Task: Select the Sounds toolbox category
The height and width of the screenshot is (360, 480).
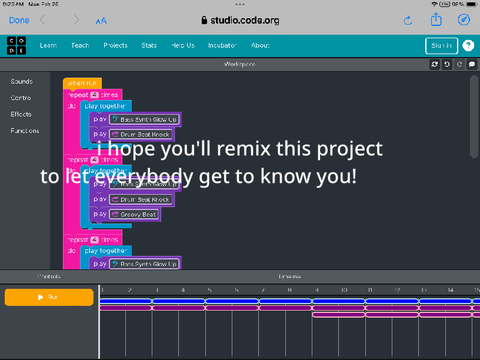Action: pyautogui.click(x=22, y=82)
